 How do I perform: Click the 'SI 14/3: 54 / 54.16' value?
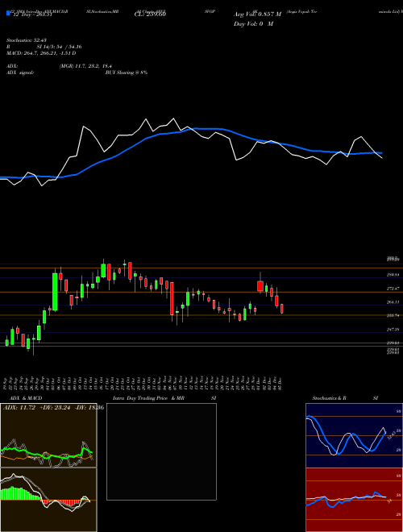point(60,47)
